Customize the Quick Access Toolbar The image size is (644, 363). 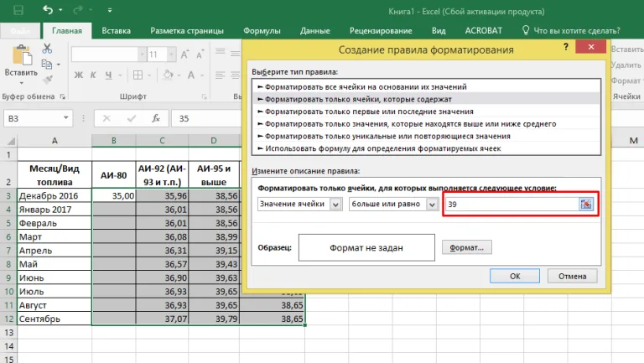(x=110, y=10)
